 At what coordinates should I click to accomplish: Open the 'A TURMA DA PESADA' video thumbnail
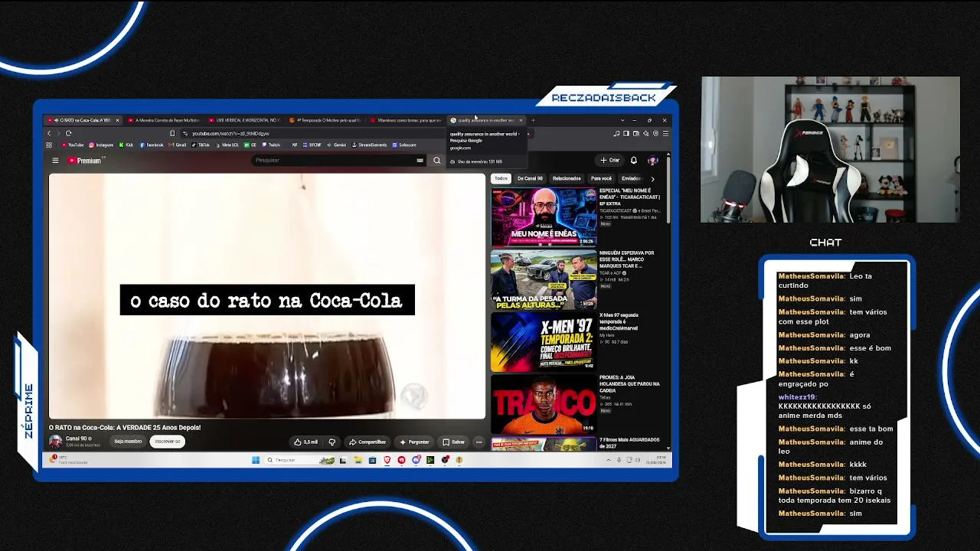tap(544, 279)
